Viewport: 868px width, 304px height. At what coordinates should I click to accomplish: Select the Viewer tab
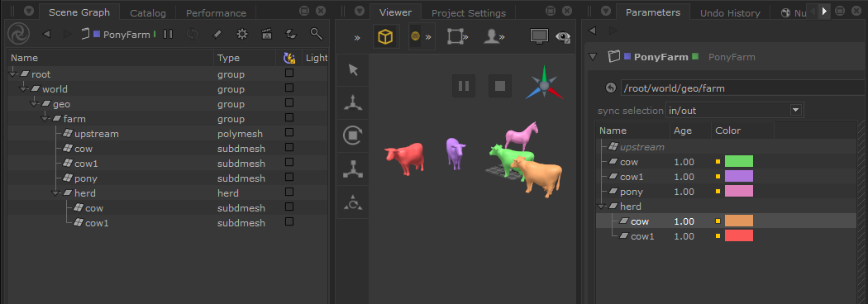coord(395,12)
